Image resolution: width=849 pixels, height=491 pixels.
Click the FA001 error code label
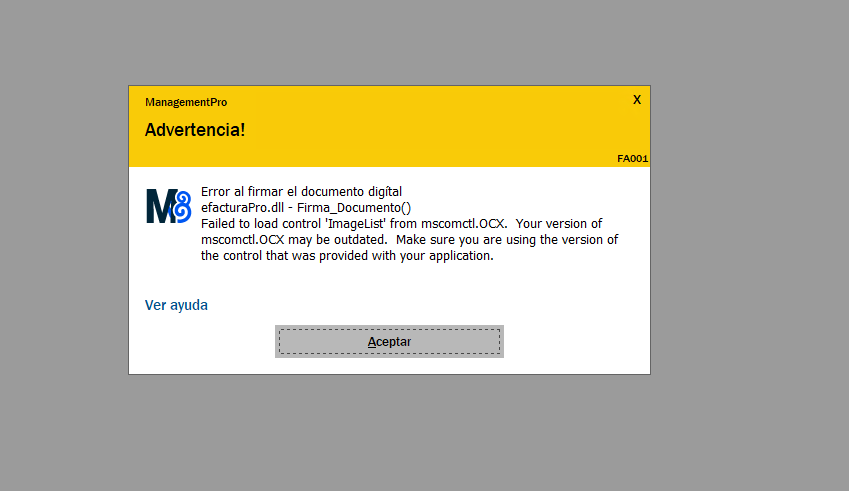point(633,158)
